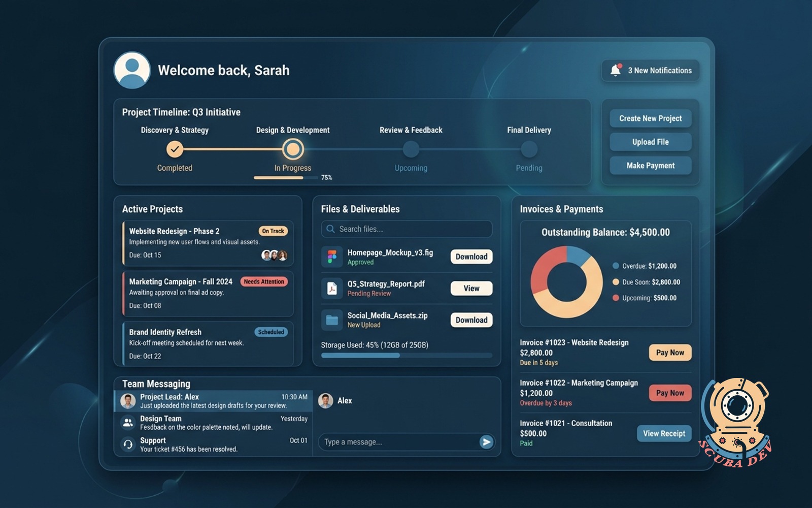This screenshot has height=508, width=812.
Task: Click the Pending Review status text
Action: [369, 294]
